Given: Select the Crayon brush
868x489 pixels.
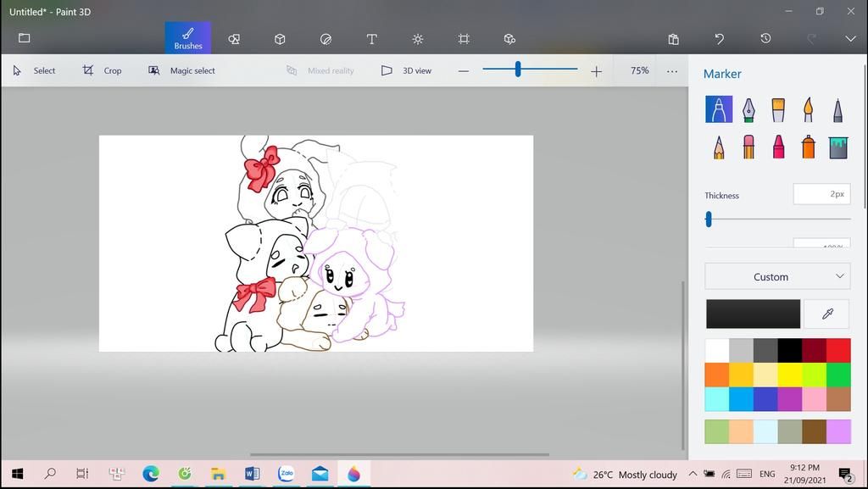Looking at the screenshot, I should coord(778,147).
